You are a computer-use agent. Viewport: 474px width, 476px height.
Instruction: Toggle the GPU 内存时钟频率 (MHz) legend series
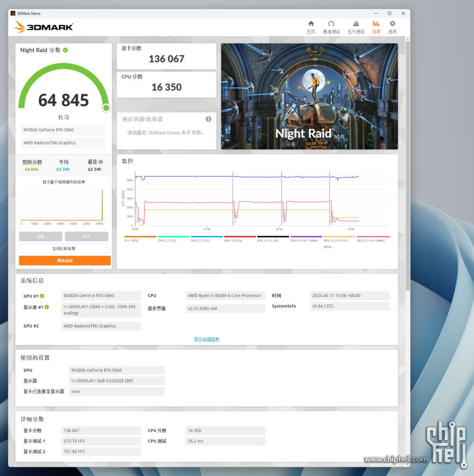click(x=340, y=242)
